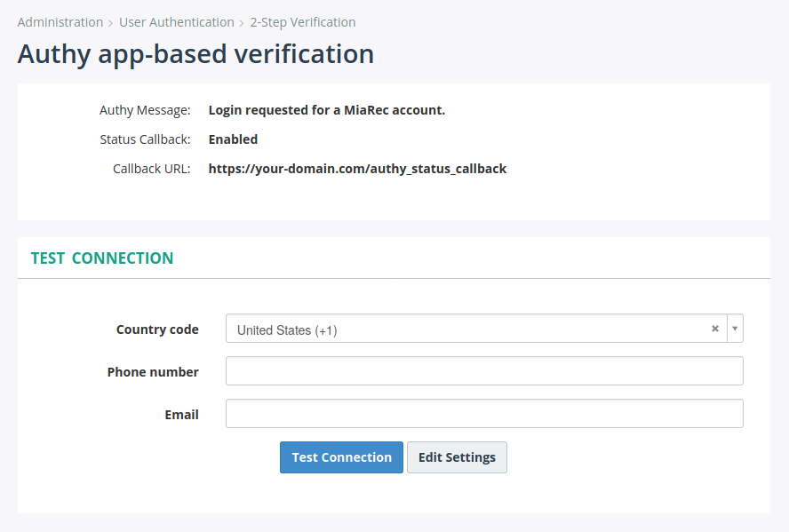
Task: Focus the Phone number field
Action: click(x=484, y=371)
